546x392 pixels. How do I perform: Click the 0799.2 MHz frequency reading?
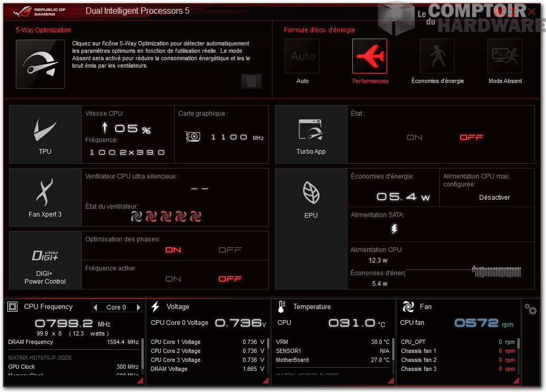(x=73, y=324)
